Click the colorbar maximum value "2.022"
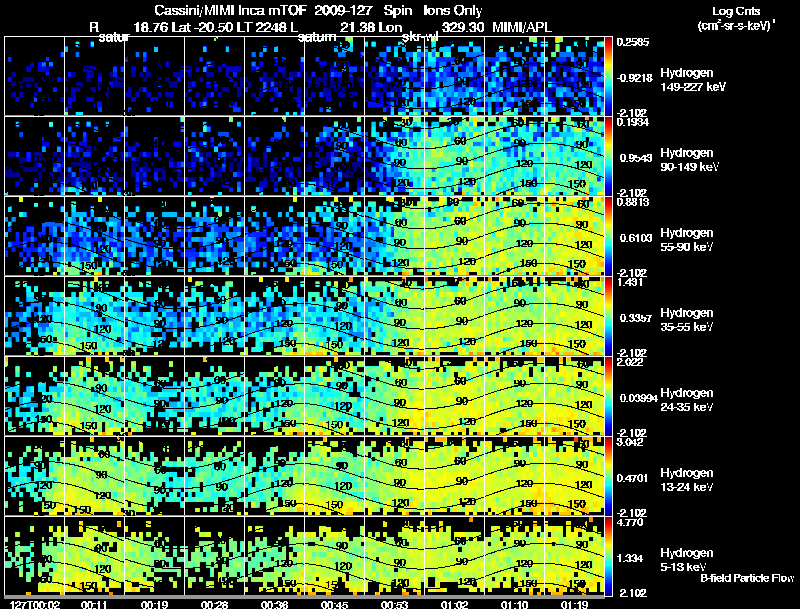 [x=630, y=362]
